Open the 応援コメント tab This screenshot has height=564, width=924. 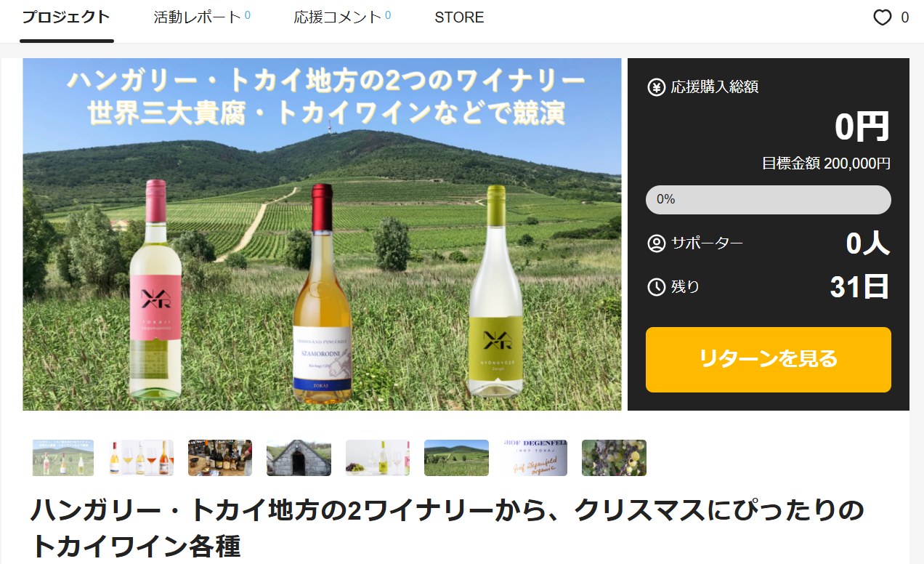342,17
